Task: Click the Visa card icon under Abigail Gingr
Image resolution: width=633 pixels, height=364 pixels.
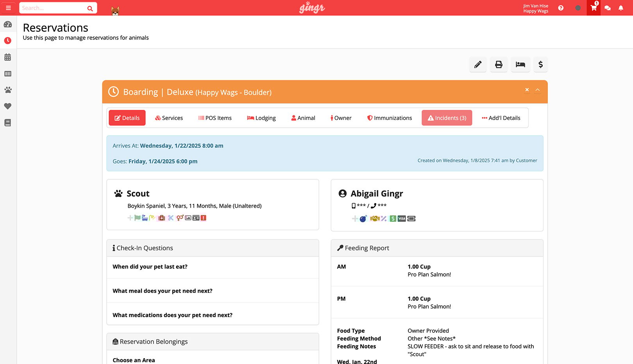Action: [x=402, y=219]
